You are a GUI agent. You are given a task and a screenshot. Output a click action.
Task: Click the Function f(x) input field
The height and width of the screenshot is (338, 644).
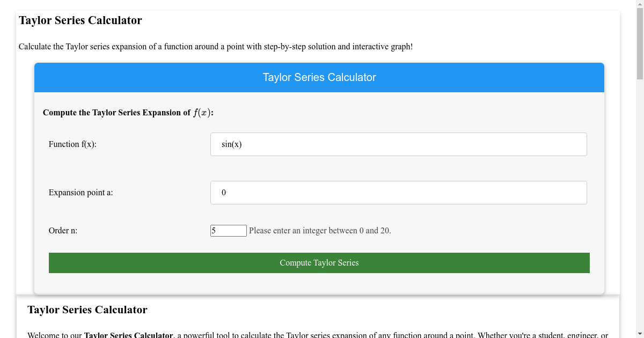pos(398,144)
